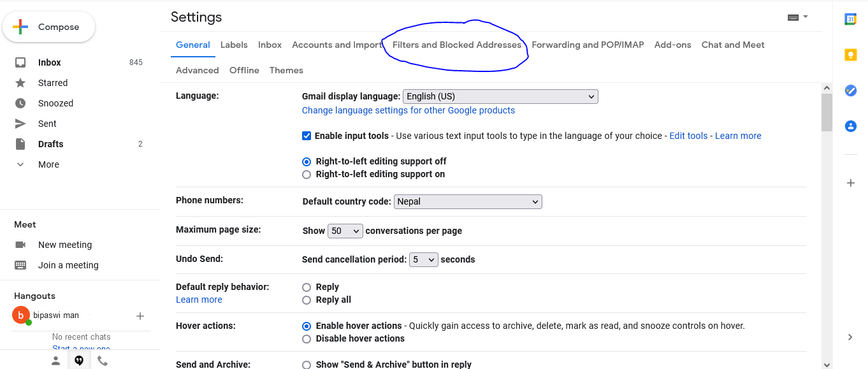Select Right-to-left editing support on

click(307, 175)
